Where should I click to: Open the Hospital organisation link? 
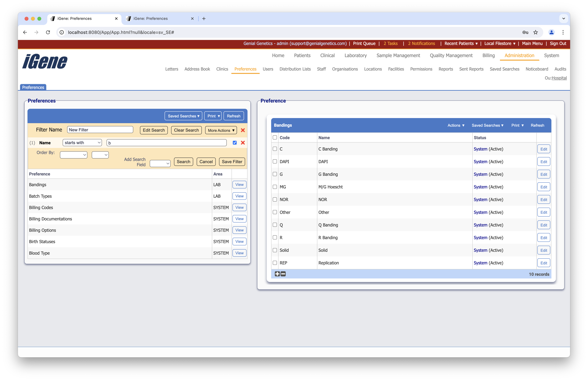coord(559,78)
